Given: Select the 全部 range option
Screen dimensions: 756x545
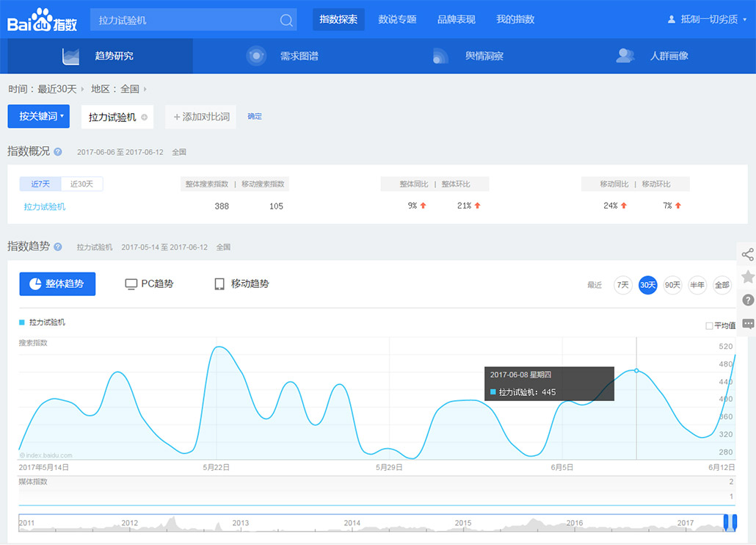Looking at the screenshot, I should tap(722, 285).
